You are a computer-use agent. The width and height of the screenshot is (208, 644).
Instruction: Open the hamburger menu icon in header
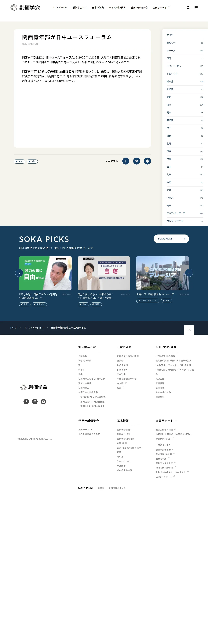(196, 8)
